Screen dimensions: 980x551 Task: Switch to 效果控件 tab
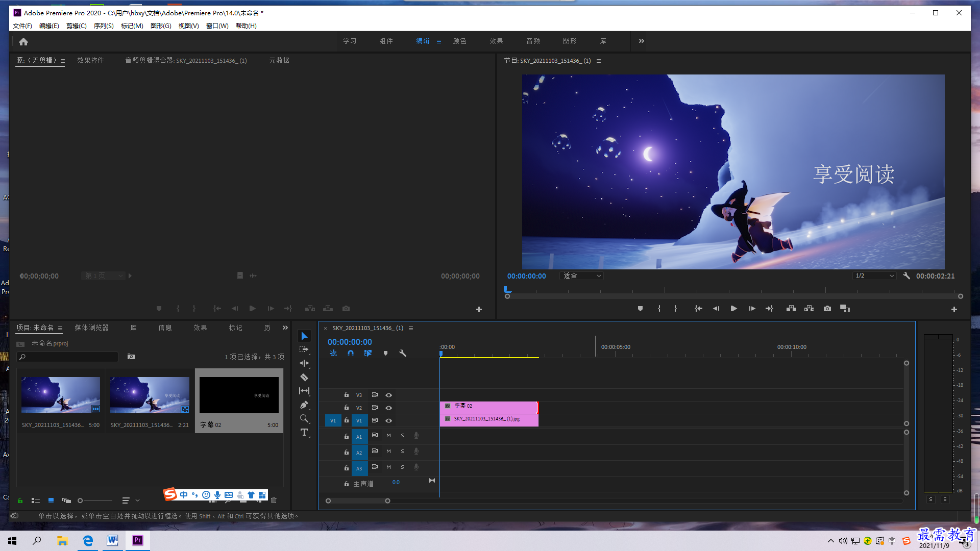(90, 60)
